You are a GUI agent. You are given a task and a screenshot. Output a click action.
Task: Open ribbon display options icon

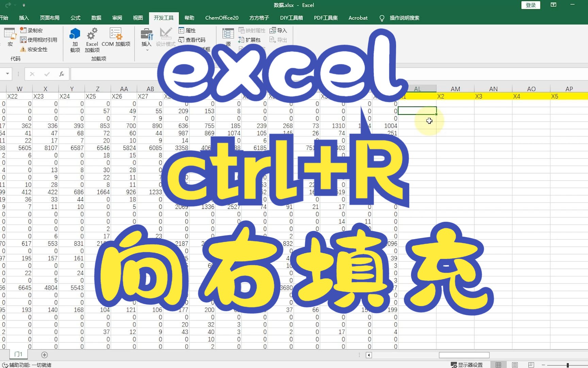click(554, 5)
